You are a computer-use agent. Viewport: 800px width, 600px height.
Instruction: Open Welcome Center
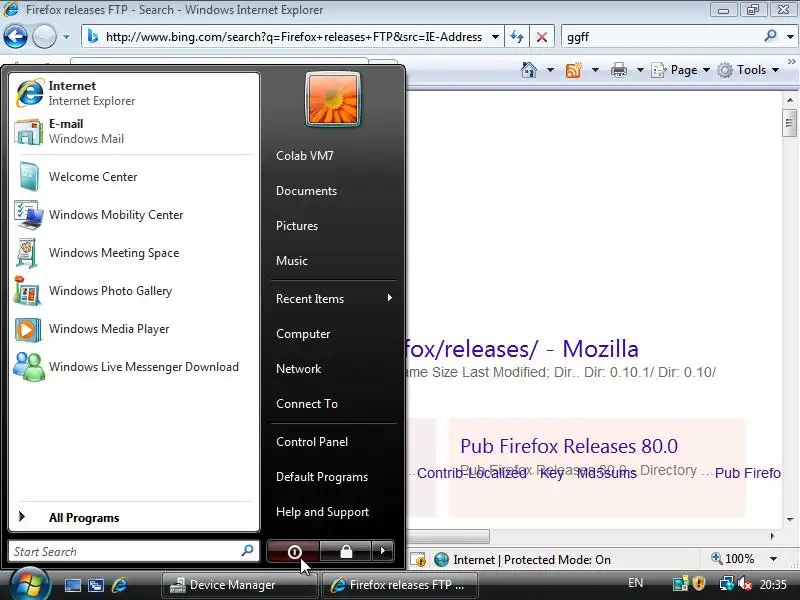coord(134,177)
